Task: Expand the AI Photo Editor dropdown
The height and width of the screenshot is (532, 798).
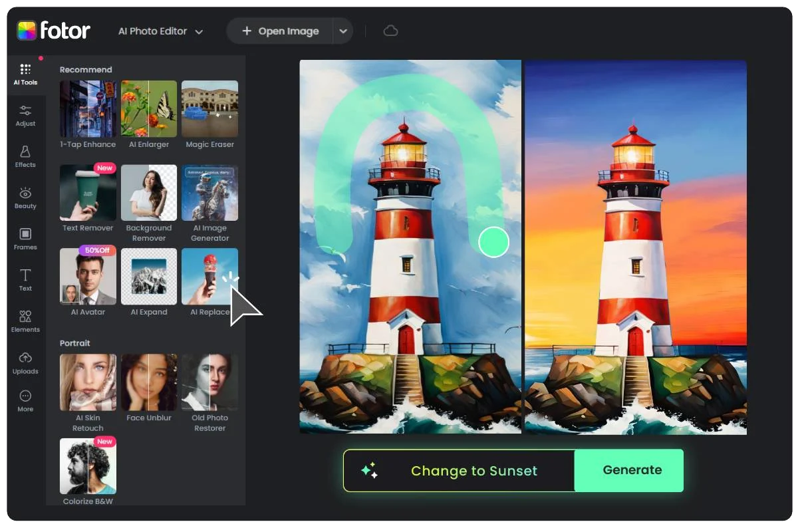Action: pyautogui.click(x=160, y=31)
